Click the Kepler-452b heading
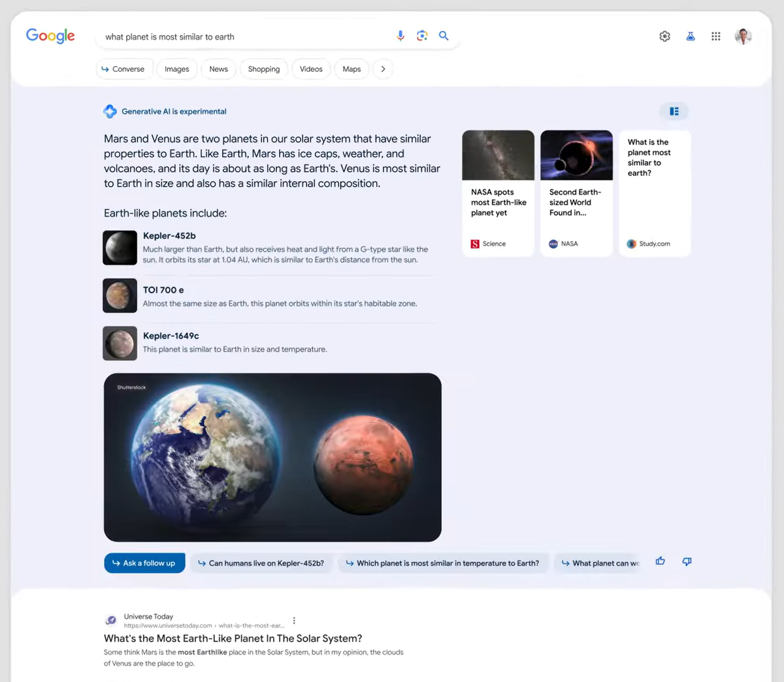 [169, 236]
